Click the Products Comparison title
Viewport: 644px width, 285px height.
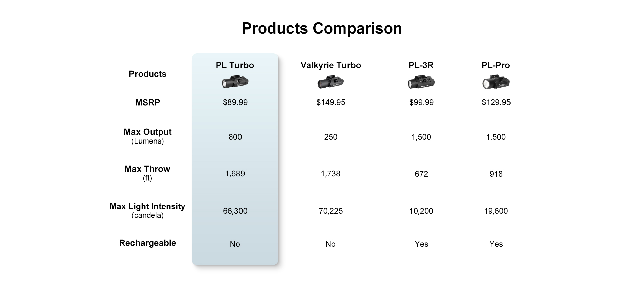coord(322,28)
